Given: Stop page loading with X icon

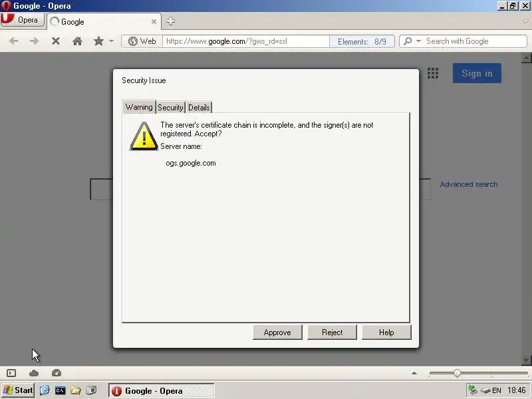Looking at the screenshot, I should pyautogui.click(x=56, y=41).
